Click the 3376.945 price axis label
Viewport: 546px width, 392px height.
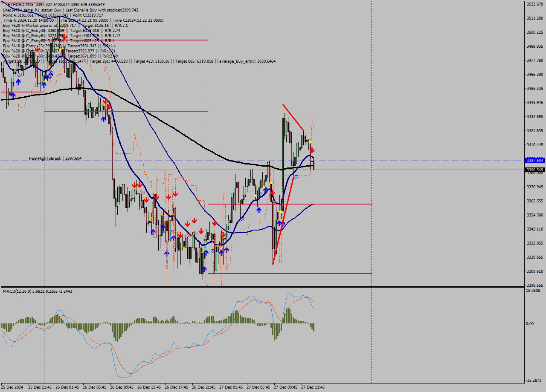[535, 187]
